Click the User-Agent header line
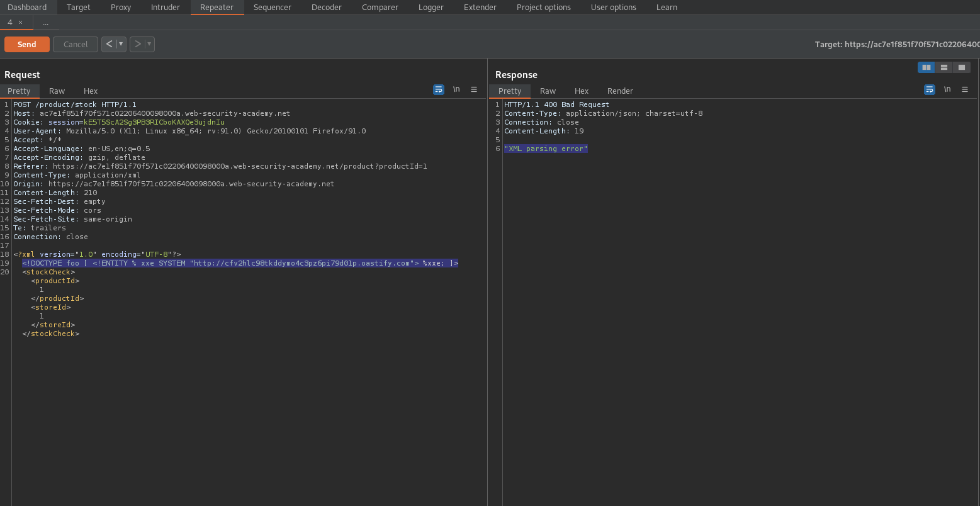Viewport: 980px width, 506px height. pos(189,131)
